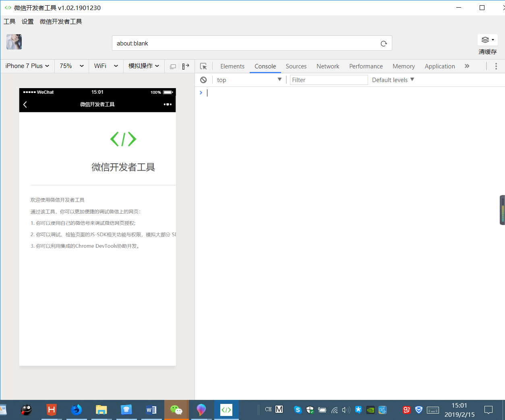Open the 工具 menu
Image resolution: width=505 pixels, height=420 pixels.
tap(10, 22)
